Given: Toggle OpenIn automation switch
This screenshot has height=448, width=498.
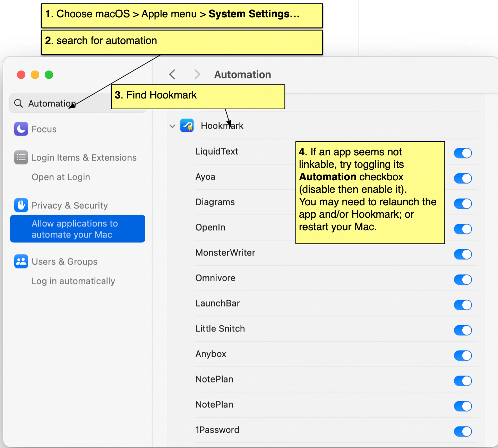Looking at the screenshot, I should pyautogui.click(x=463, y=229).
